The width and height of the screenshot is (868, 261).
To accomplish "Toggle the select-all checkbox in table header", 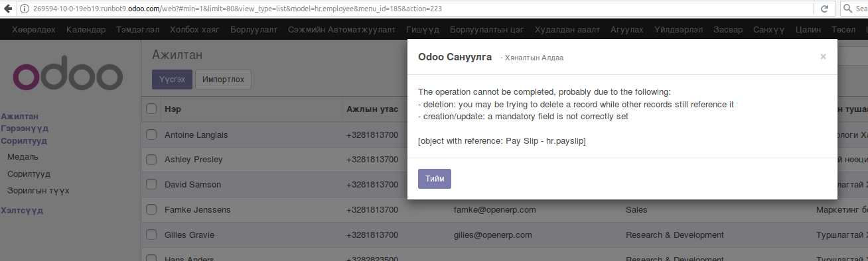I will [151, 109].
